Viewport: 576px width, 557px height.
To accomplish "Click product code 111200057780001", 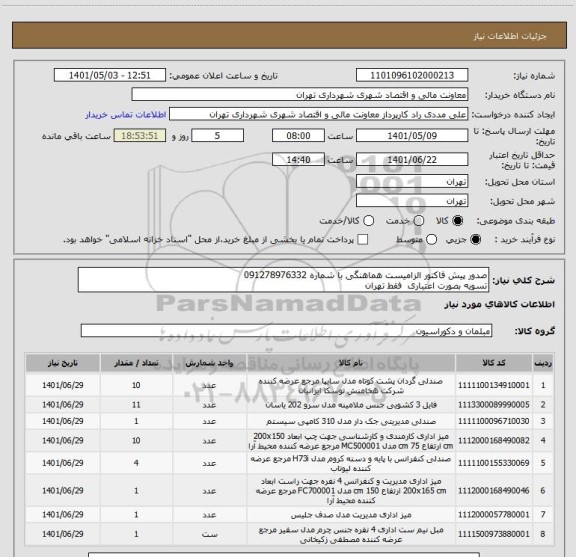I will point(494,515).
